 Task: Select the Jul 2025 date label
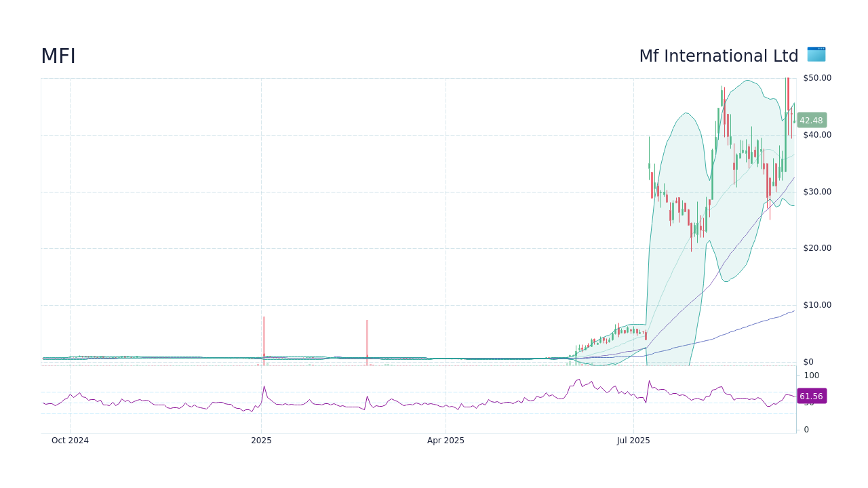pyautogui.click(x=634, y=440)
